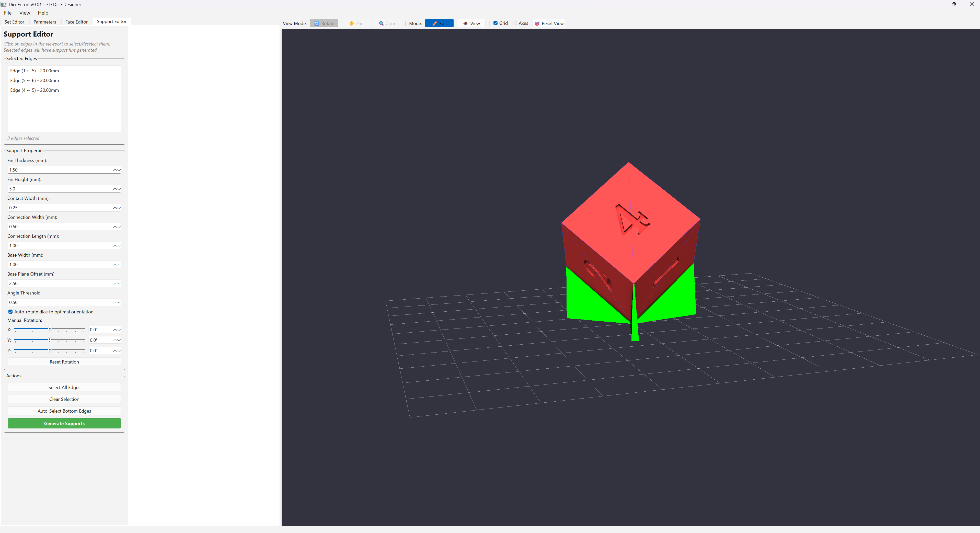Viewport: 980px width, 533px height.
Task: Click the Y manual rotation slider
Action: 50,339
